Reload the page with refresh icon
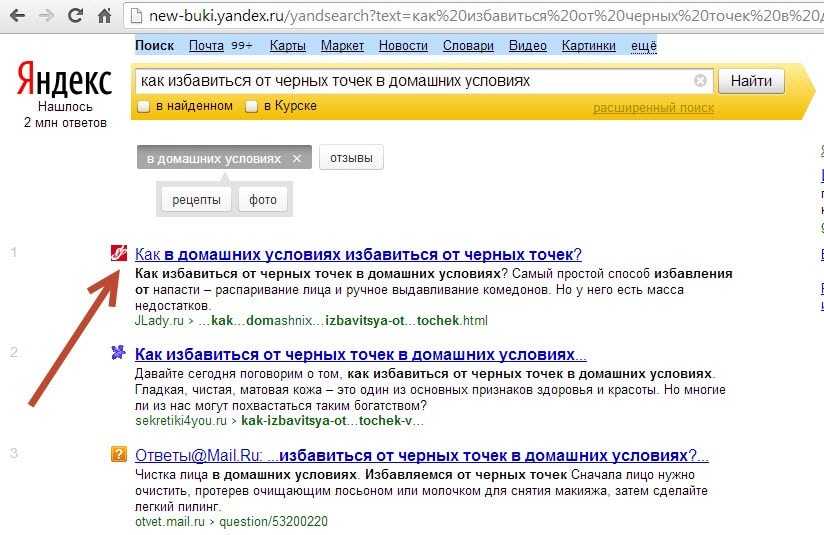The width and height of the screenshot is (824, 535). (76, 17)
